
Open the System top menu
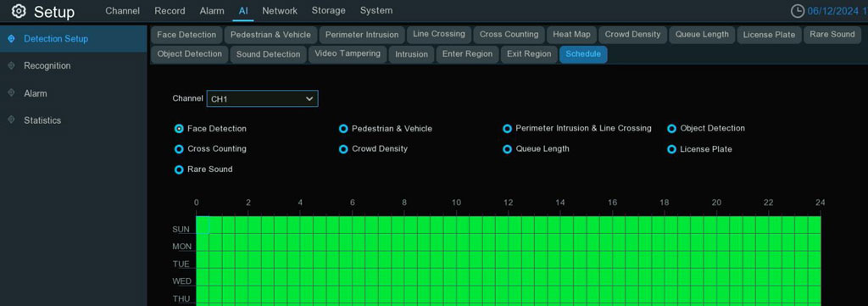376,10
